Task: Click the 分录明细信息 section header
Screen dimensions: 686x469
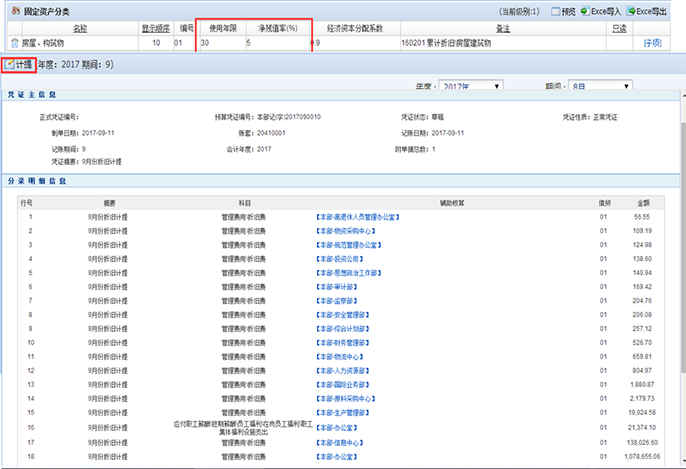Action: tap(37, 181)
